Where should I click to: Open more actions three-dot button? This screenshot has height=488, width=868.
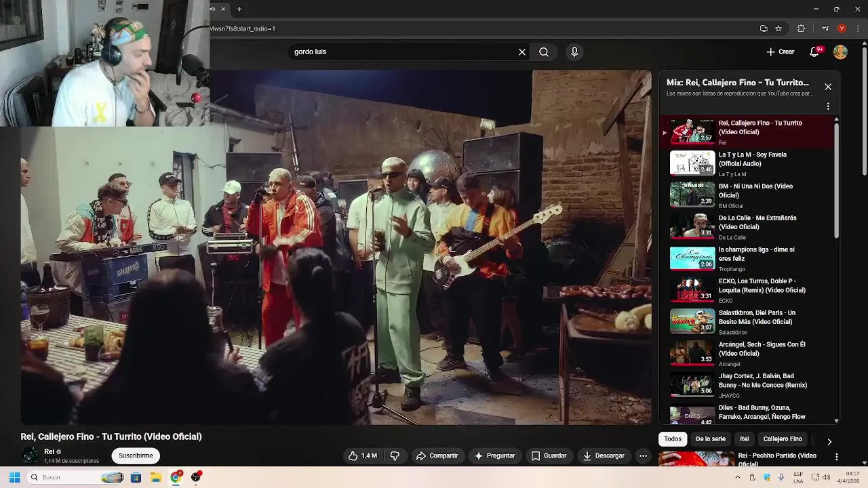(643, 456)
